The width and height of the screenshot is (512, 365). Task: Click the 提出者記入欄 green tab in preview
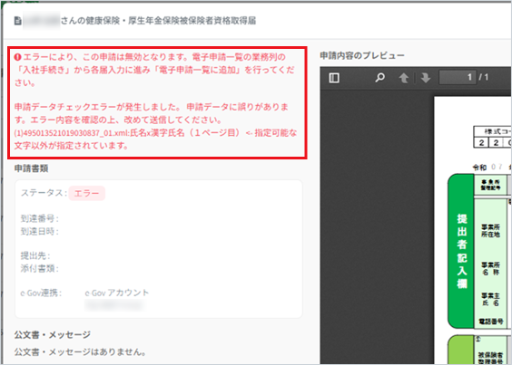(x=461, y=251)
